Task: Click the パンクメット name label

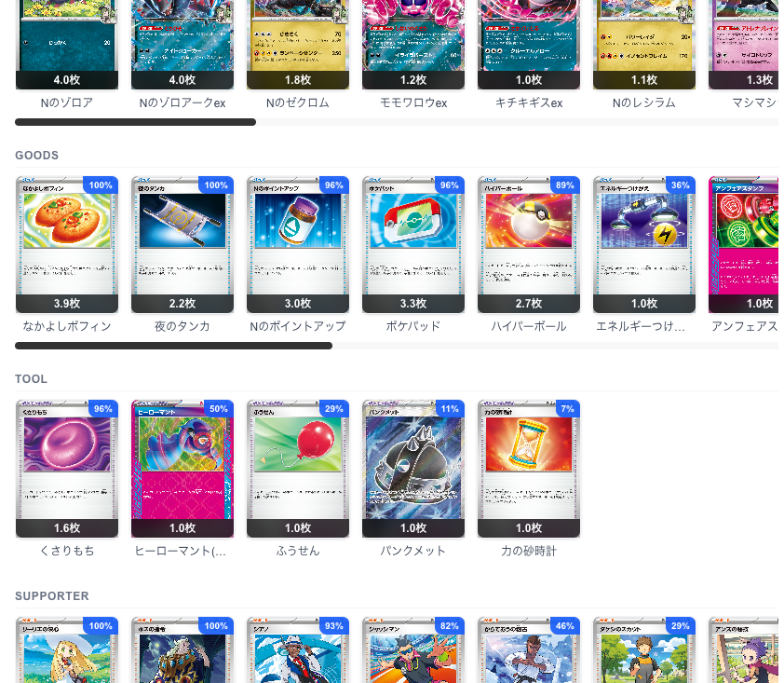Action: coord(413,551)
